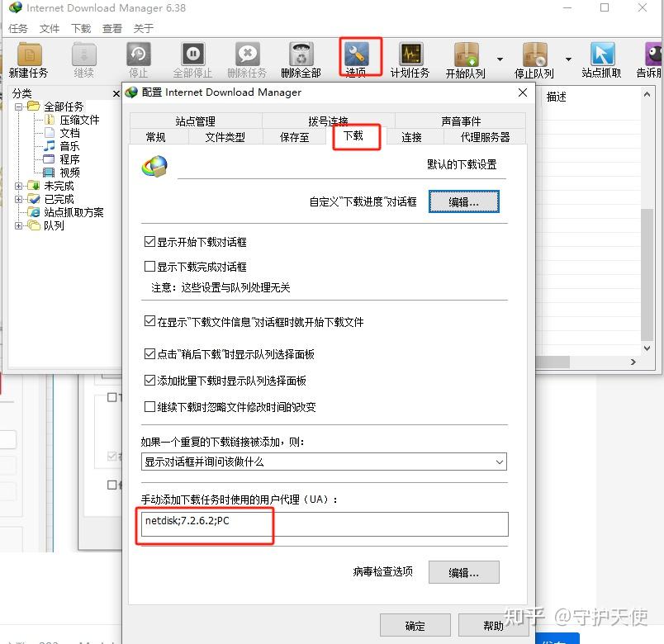Viewport: 664px width, 644px height.
Task: Click the 确定 button
Action: tap(415, 625)
